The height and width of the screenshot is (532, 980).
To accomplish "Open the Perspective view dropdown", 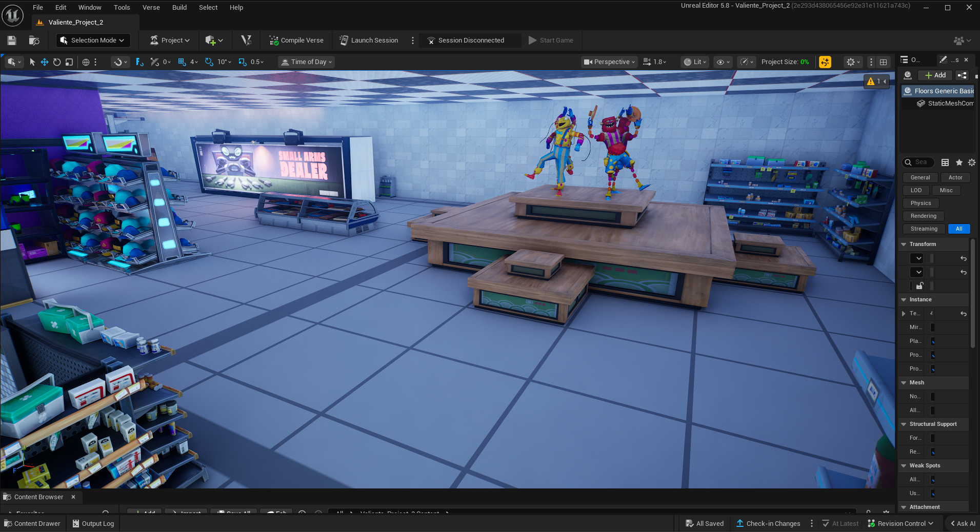I will tap(609, 62).
